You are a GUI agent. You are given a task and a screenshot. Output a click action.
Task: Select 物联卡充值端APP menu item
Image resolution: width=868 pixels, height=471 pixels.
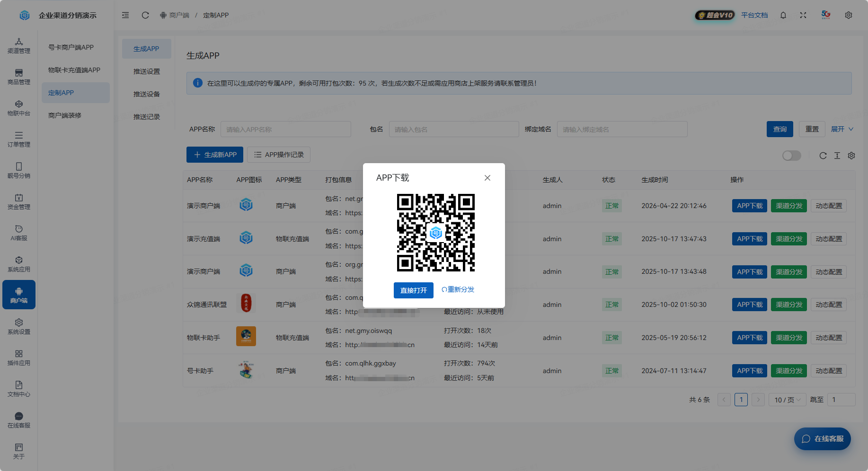pos(76,70)
